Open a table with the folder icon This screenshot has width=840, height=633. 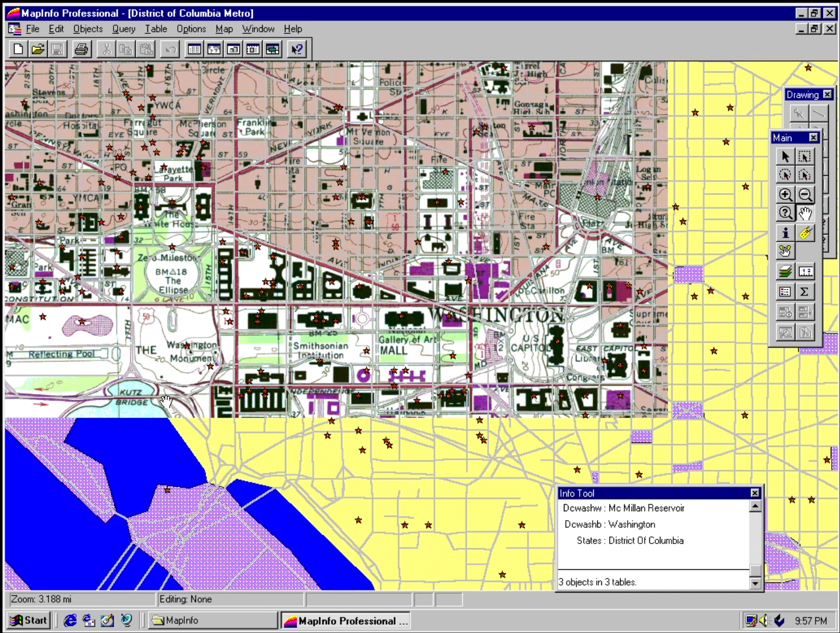click(x=38, y=49)
